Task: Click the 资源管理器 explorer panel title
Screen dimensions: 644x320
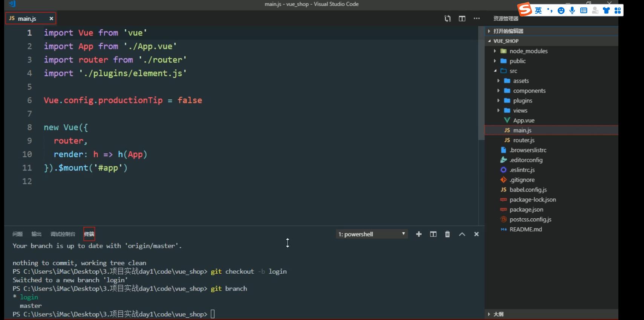Action: [x=506, y=18]
